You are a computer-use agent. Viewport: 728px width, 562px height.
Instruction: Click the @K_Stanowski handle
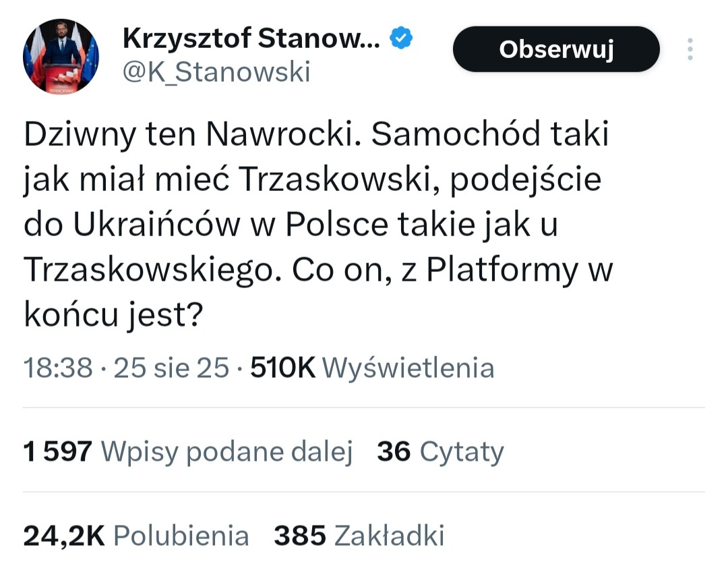point(216,72)
